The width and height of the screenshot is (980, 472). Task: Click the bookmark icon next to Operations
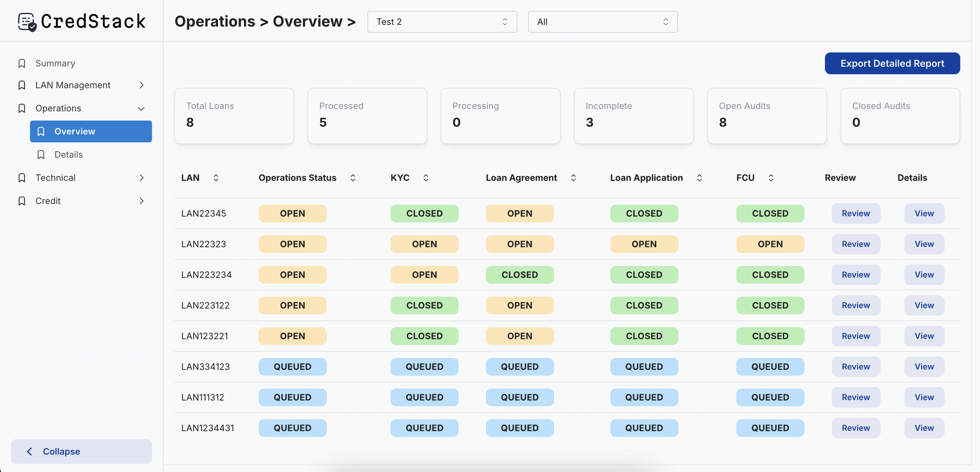pos(22,108)
